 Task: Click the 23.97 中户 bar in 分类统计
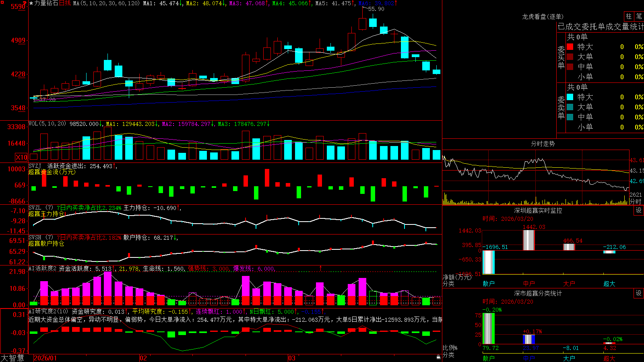[528, 339]
